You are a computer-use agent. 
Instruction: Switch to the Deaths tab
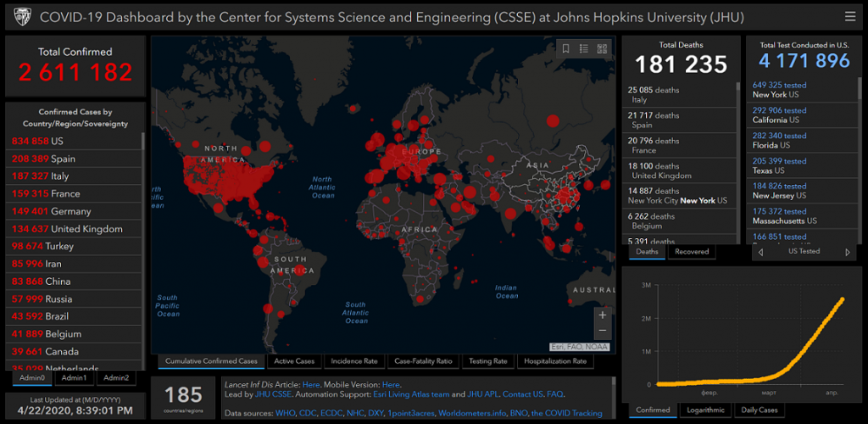tap(647, 252)
